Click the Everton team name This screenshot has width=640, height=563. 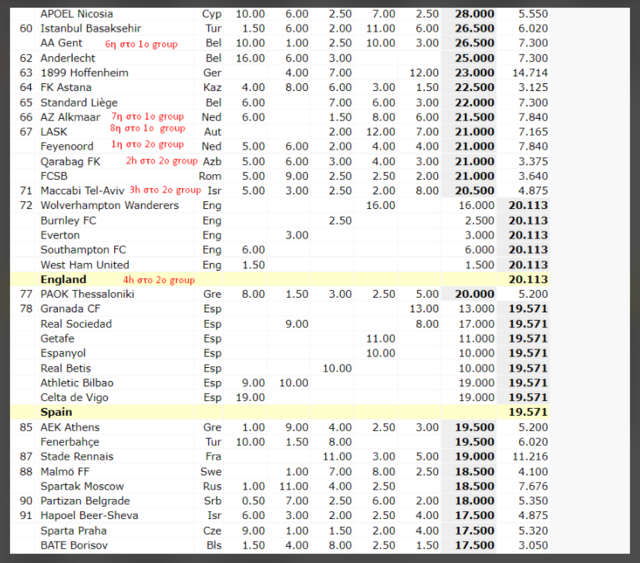pyautogui.click(x=60, y=236)
